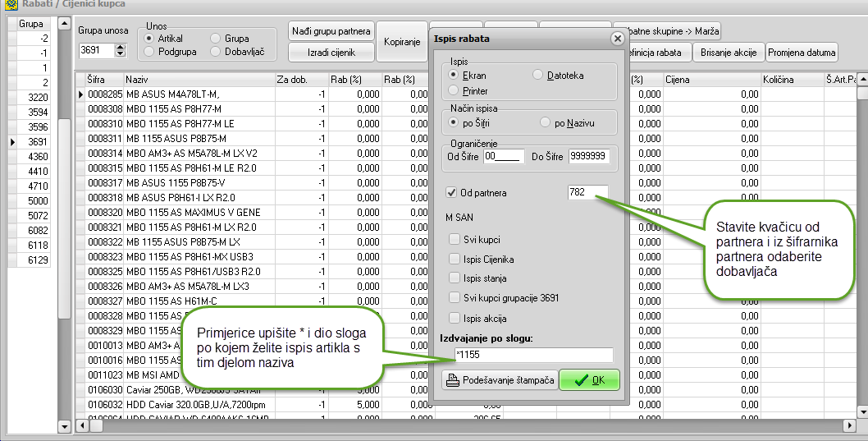Tick the Ispis Cijenika checkbox
Screen dimensions: 868x441
(x=455, y=259)
